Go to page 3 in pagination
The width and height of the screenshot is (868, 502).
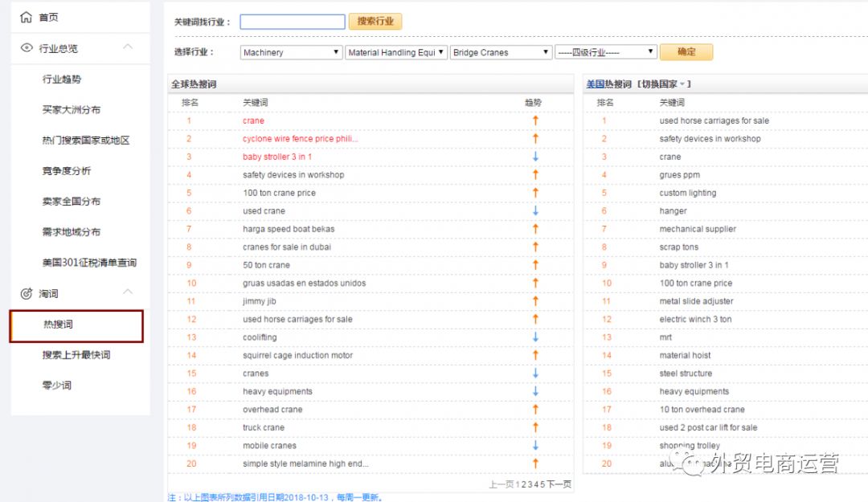coord(530,484)
